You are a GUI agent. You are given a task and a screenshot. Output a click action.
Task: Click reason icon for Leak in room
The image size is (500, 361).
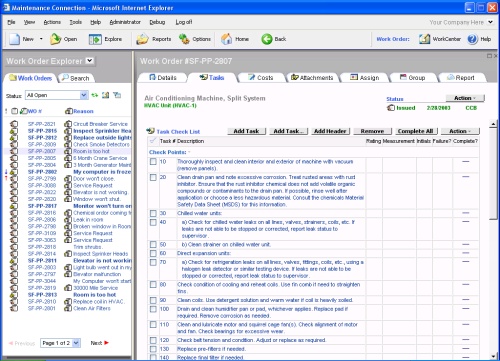[68, 220]
